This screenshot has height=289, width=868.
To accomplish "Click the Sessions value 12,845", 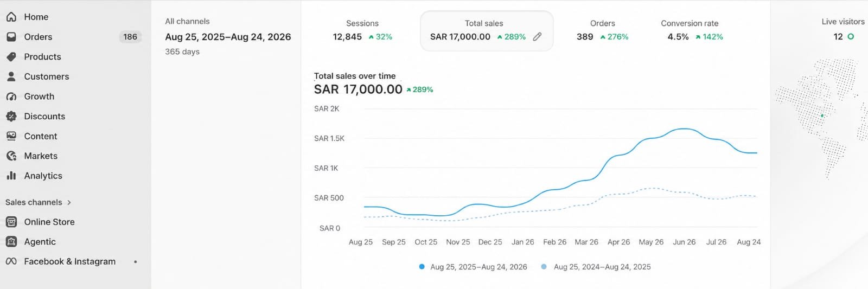I will [x=347, y=37].
